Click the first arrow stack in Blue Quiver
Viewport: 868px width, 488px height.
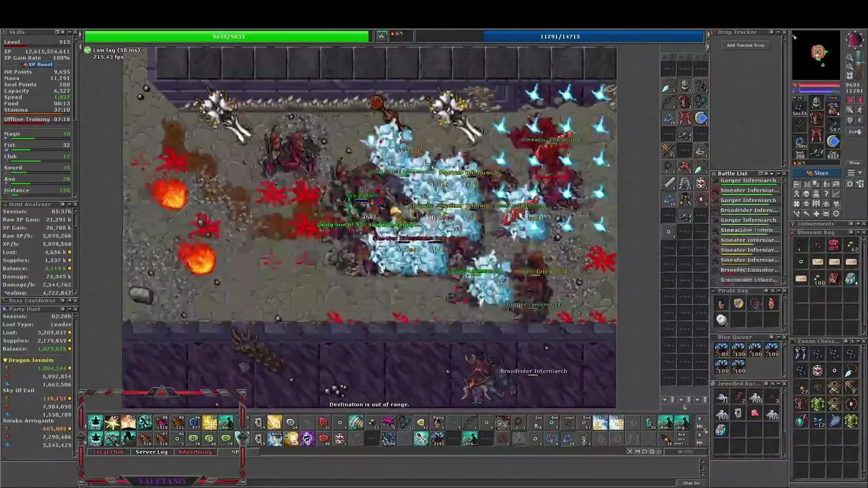(722, 350)
